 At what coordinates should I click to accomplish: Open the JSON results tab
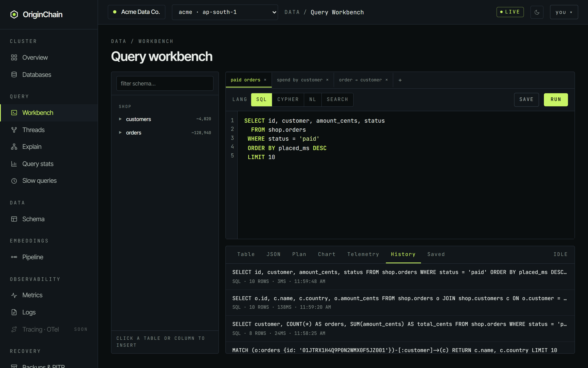(x=273, y=254)
